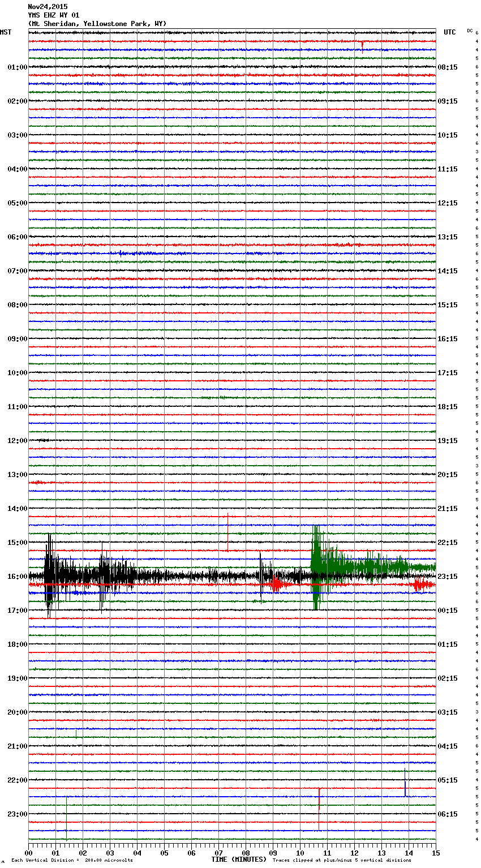The height and width of the screenshot is (868, 481).
Task: Select the 00 minute tick on the time axis
Action: tap(29, 853)
